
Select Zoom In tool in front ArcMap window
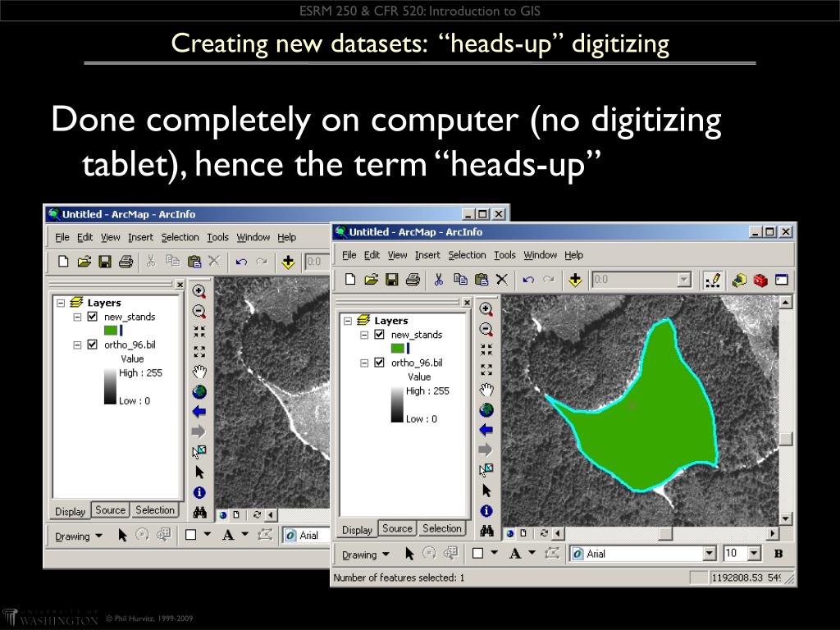tap(486, 309)
